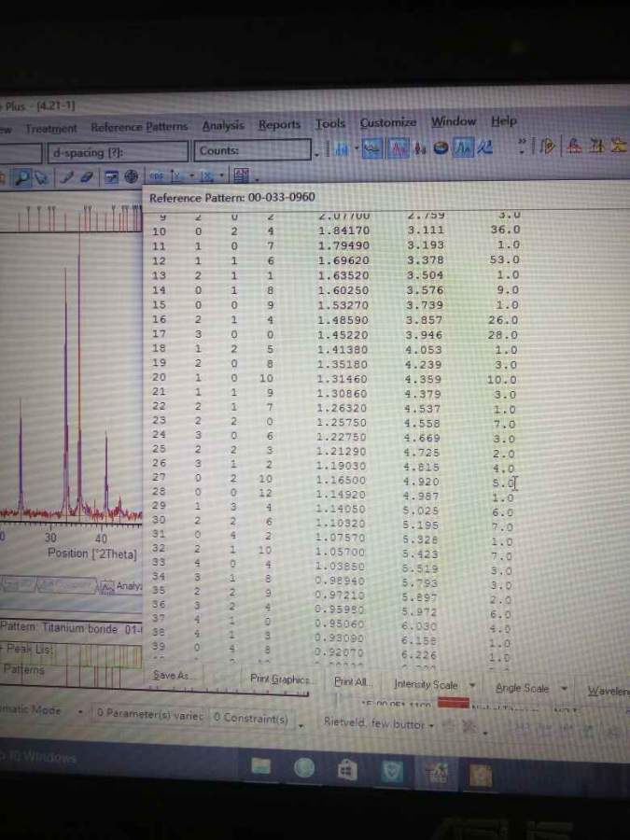Screen dimensions: 630x840
Task: Click the cps intensity unit icon
Action: [157, 175]
